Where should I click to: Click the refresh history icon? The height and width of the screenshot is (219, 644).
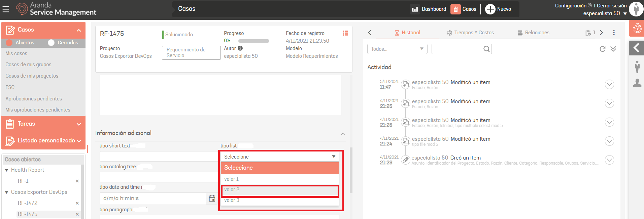602,49
